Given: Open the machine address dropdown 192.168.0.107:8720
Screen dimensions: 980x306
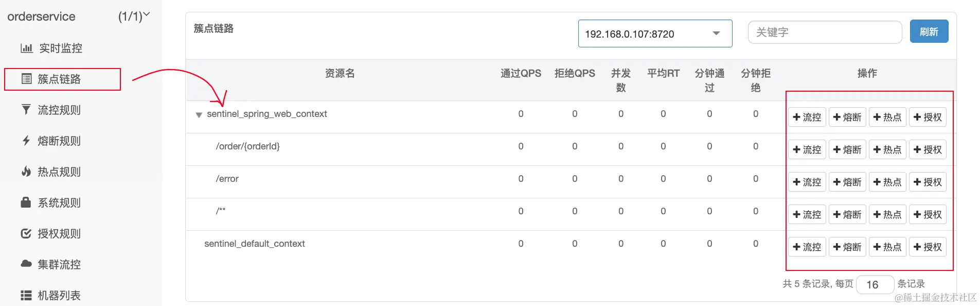Looking at the screenshot, I should point(655,33).
